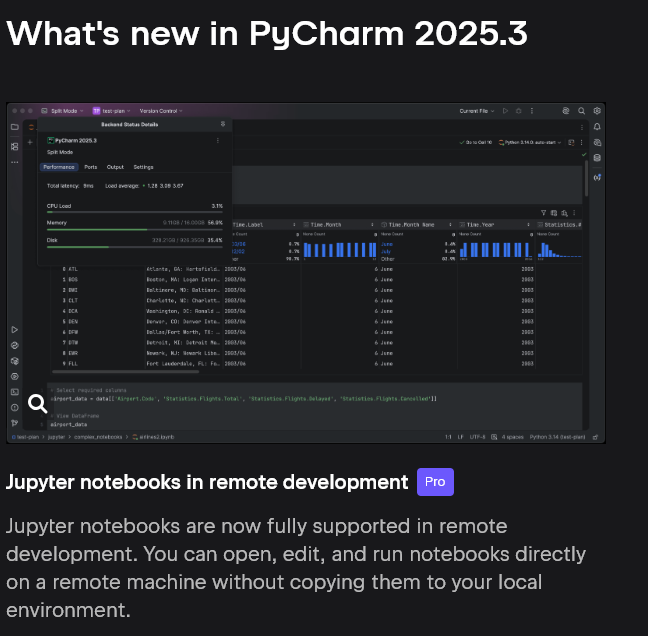Image resolution: width=648 pixels, height=636 pixels.
Task: Click the Disk usage progress bar
Action: click(x=135, y=247)
